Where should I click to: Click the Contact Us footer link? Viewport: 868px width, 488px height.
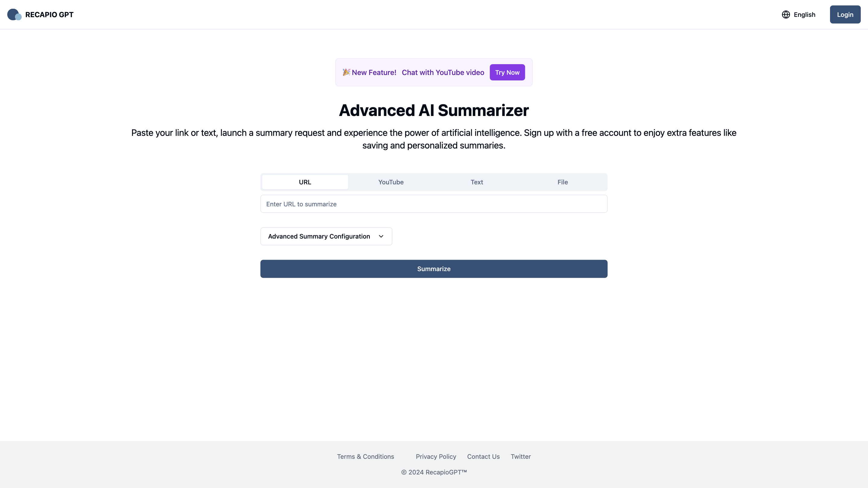coord(483,457)
